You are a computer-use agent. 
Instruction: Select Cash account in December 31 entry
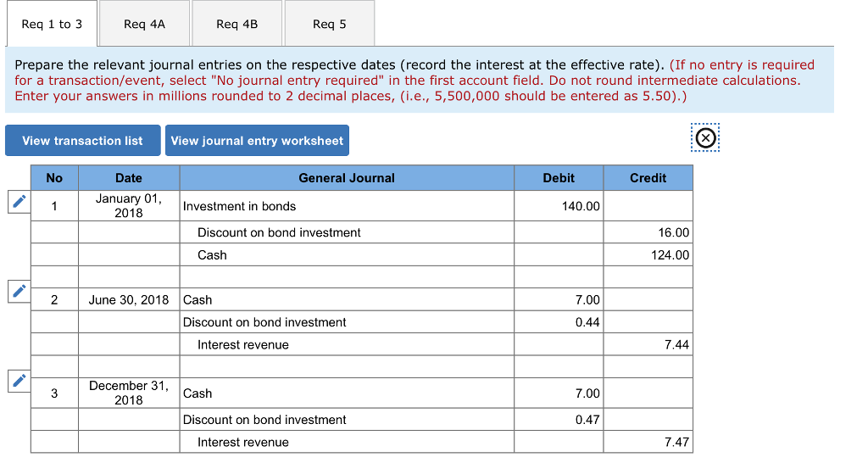coord(347,393)
